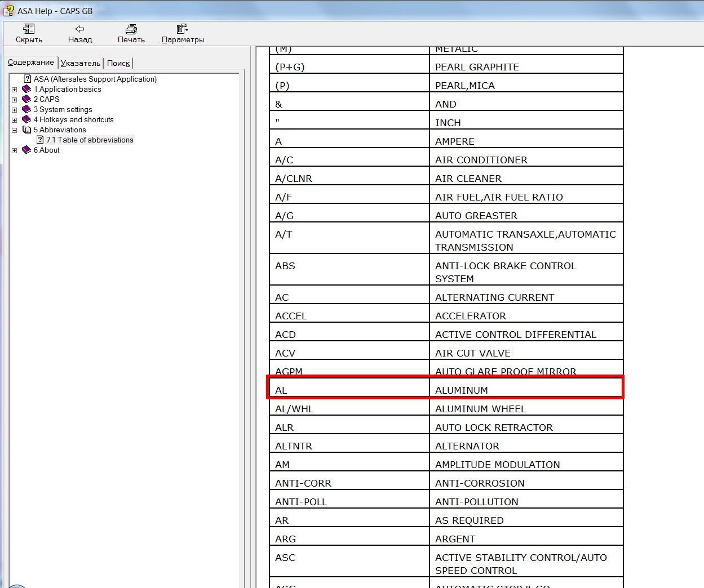Image resolution: width=704 pixels, height=588 pixels.
Task: Click the help page icon beside ASA root topic
Action: [x=28, y=79]
